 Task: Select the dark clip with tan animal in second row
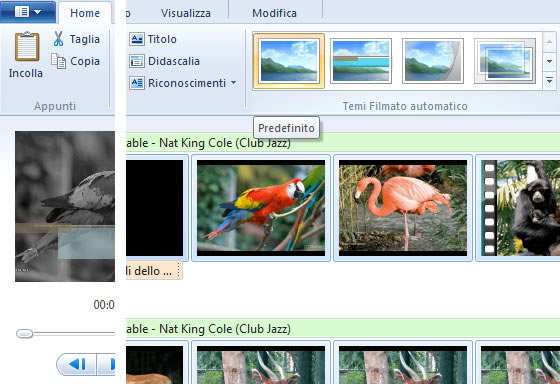click(156, 363)
